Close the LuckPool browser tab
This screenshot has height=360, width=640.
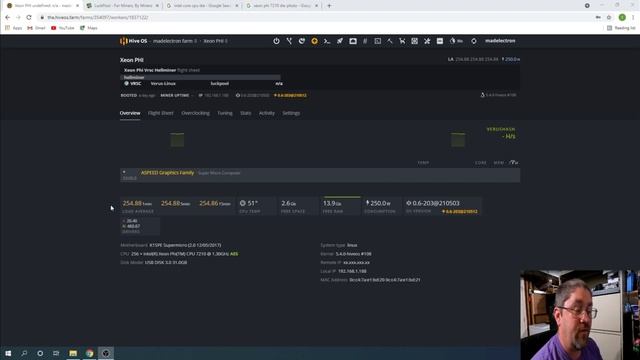(157, 6)
